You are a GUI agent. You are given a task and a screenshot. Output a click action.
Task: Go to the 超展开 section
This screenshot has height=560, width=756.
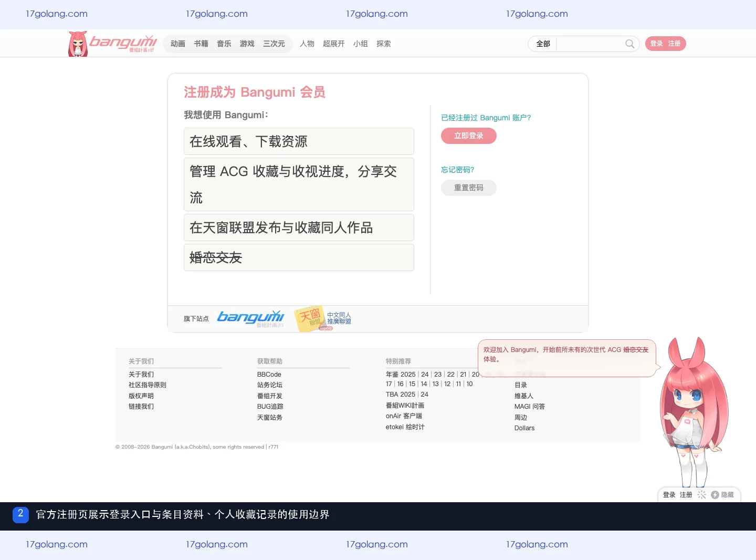click(x=334, y=44)
